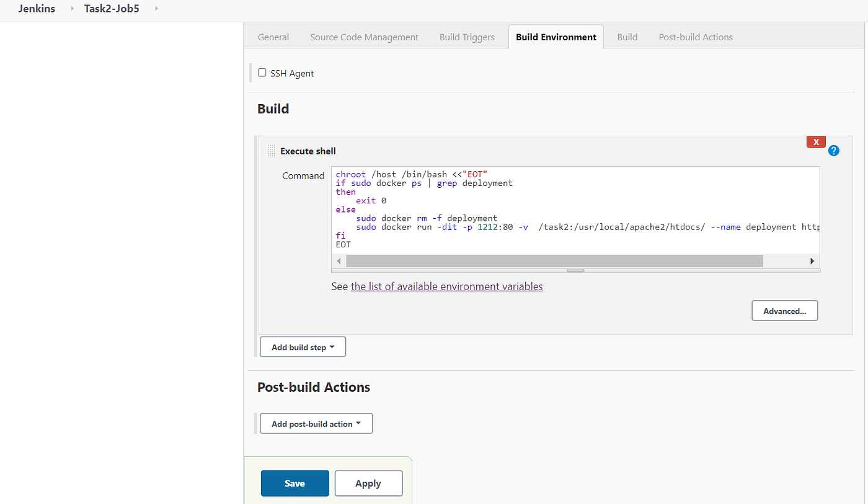Click the scrollbar's left arrow icon
The image size is (868, 504).
[x=339, y=260]
